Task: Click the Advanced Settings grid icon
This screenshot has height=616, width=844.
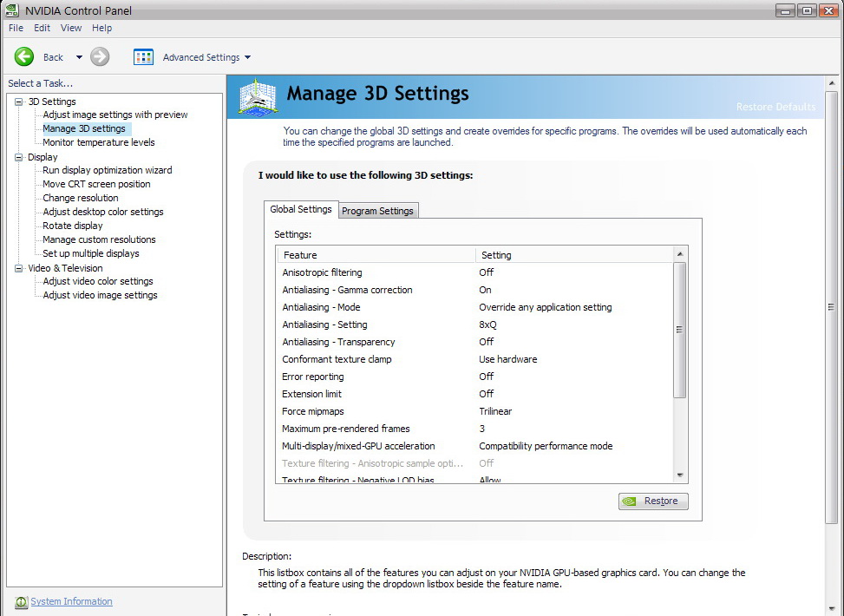Action: click(143, 57)
